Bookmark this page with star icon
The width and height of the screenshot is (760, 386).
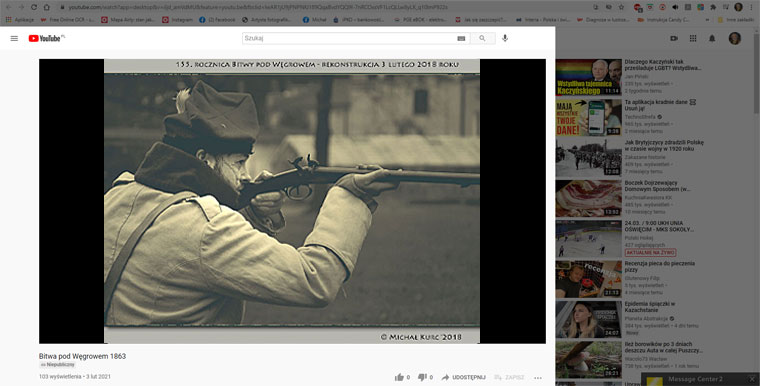tap(621, 7)
